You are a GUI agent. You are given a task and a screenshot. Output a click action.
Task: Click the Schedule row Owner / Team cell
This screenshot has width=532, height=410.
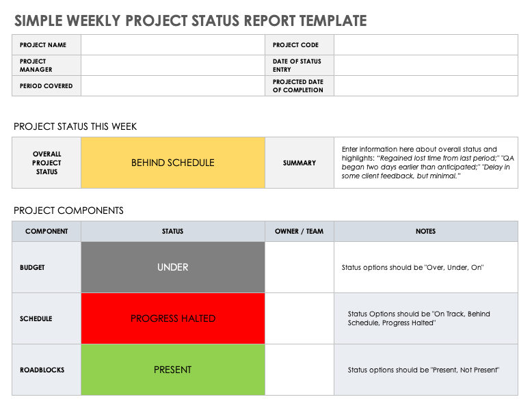click(x=299, y=318)
